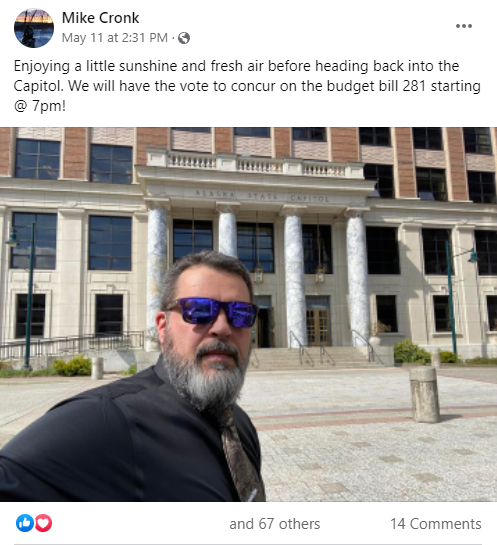The height and width of the screenshot is (545, 497).
Task: Click the man's gray beard in photo
Action: 205,372
